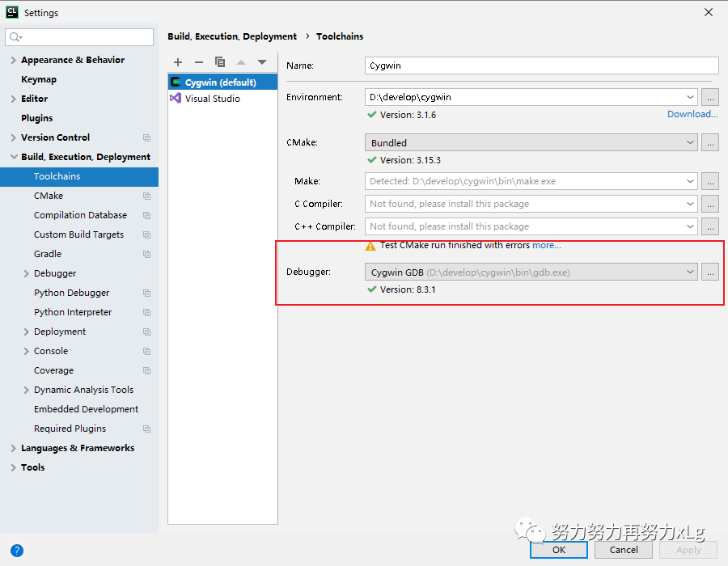Edit the toolchain Name field
The height and width of the screenshot is (566, 728).
tap(542, 65)
